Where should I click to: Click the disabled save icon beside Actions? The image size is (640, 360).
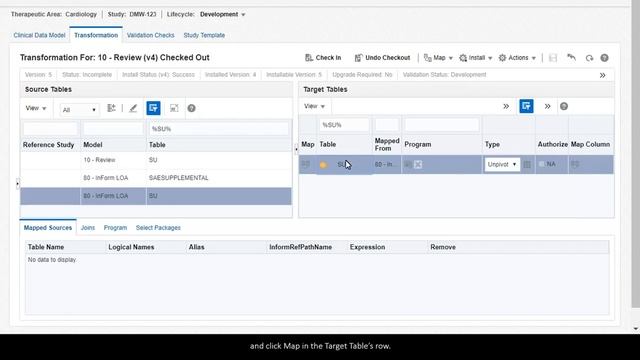pyautogui.click(x=553, y=58)
